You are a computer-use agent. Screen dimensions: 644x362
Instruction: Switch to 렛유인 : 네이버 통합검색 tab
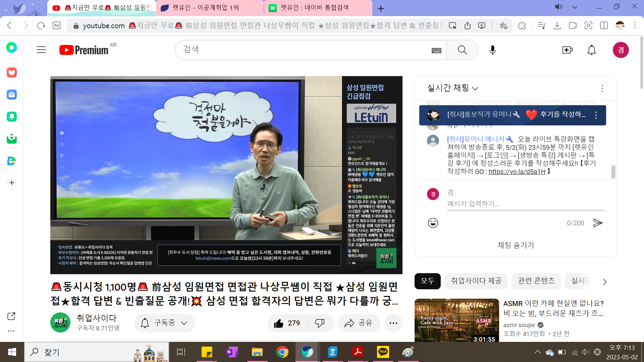point(318,8)
